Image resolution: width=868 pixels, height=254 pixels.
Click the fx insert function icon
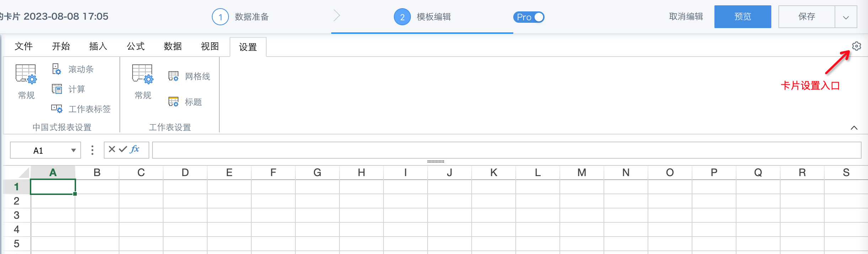135,149
